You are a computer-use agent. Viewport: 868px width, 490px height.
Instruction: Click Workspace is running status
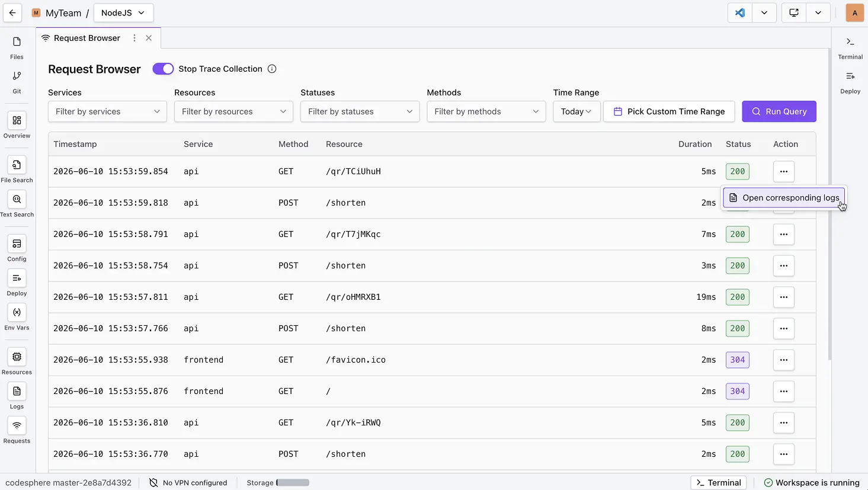coord(812,483)
